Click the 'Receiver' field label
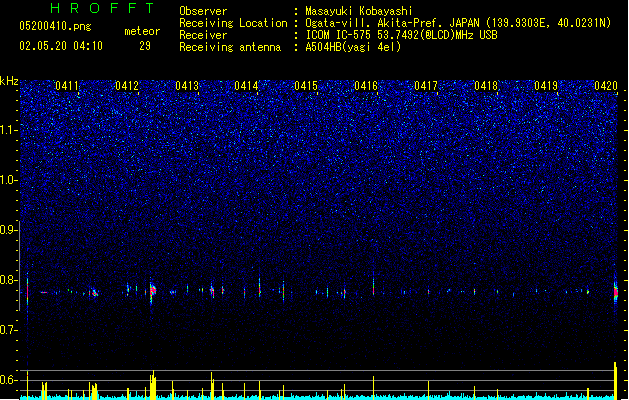This screenshot has width=629, height=400. 203,35
